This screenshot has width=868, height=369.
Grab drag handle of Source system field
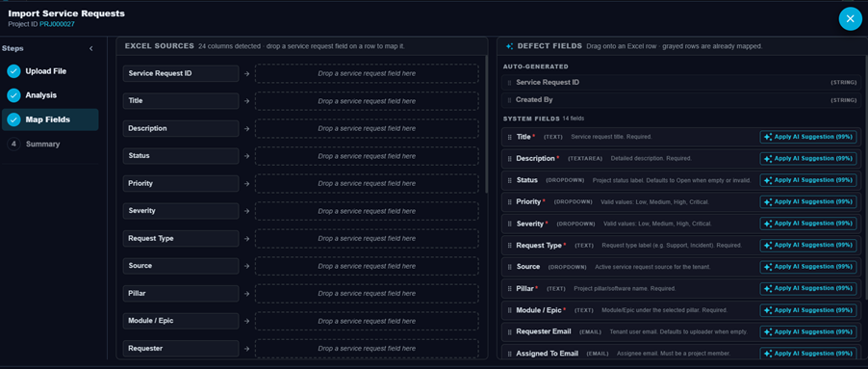click(509, 267)
